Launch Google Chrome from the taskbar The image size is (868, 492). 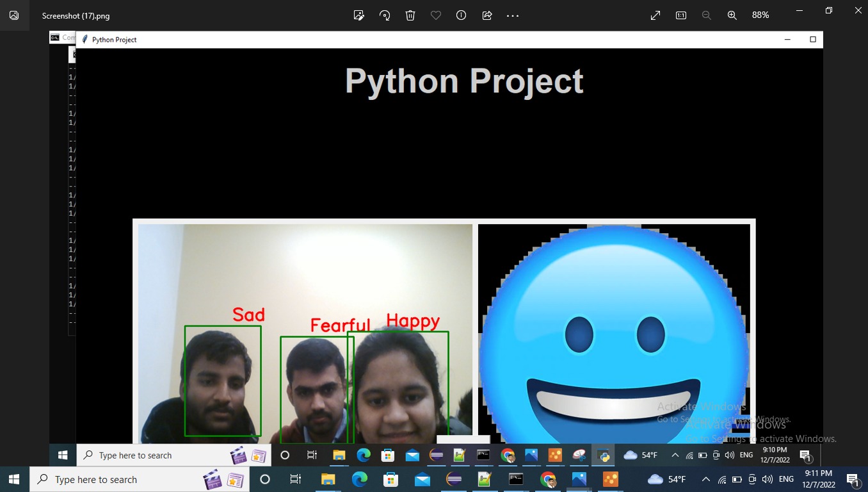tap(549, 479)
